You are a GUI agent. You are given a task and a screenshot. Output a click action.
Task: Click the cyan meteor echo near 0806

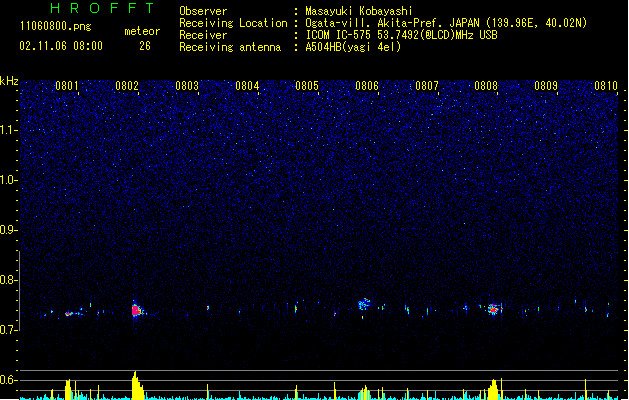click(x=364, y=304)
